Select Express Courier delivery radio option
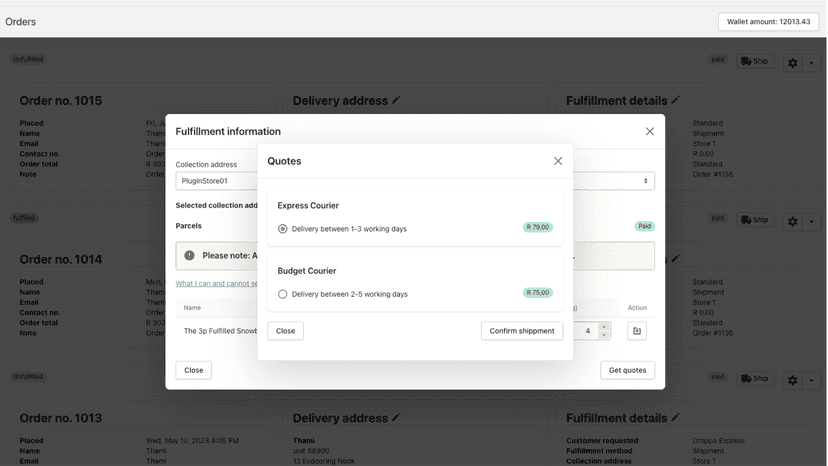 click(283, 229)
